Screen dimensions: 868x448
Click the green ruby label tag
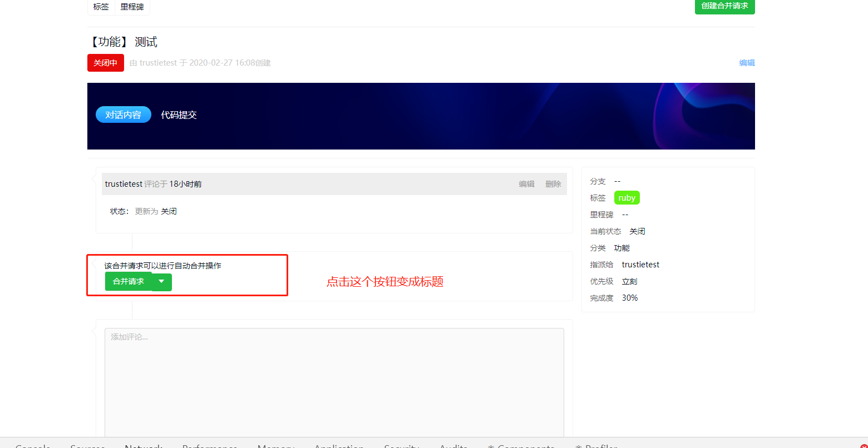click(x=627, y=198)
